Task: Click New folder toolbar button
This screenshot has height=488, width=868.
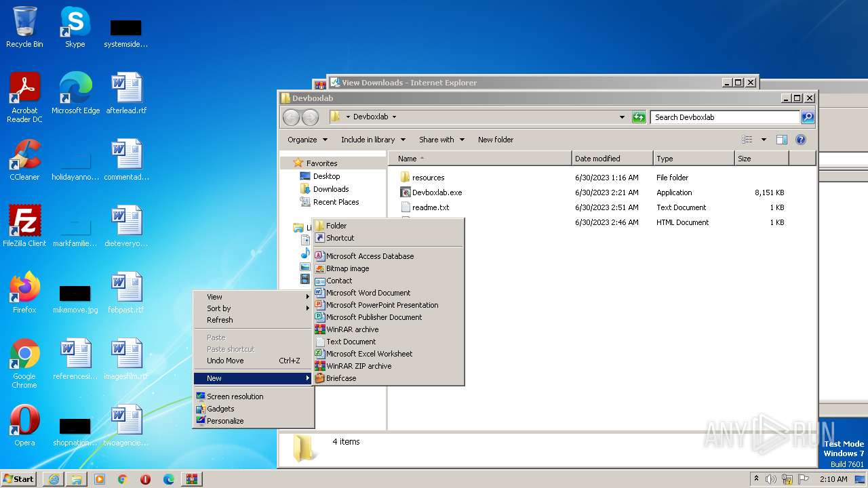Action: [496, 140]
